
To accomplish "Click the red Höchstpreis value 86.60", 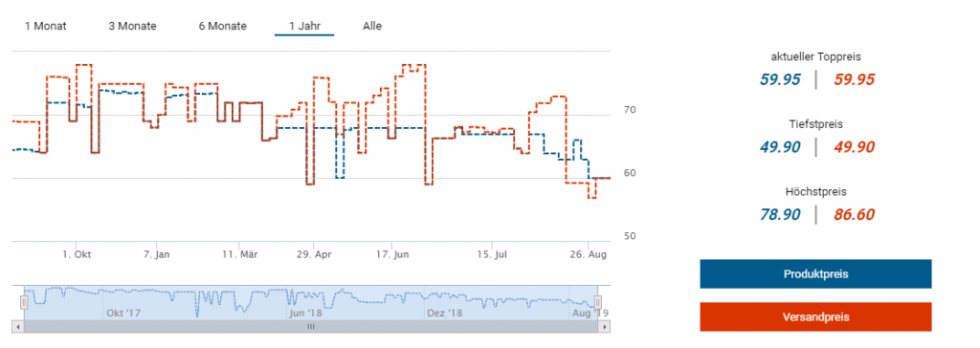I will pyautogui.click(x=854, y=215).
